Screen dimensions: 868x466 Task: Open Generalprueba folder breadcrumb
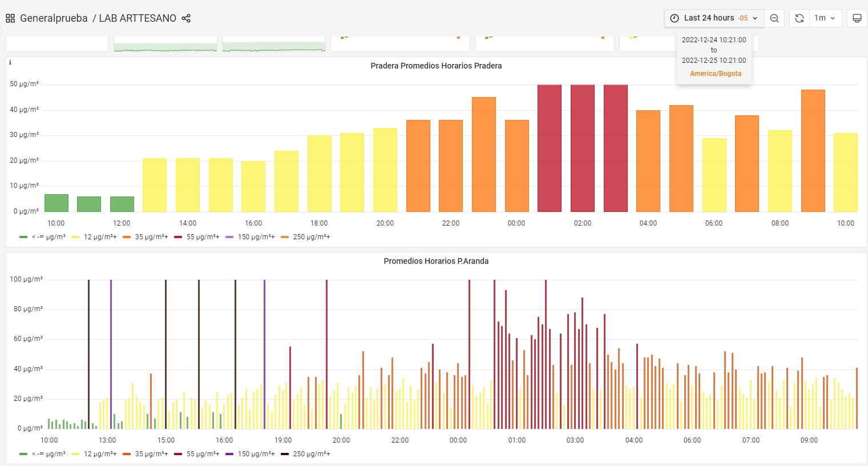point(54,18)
